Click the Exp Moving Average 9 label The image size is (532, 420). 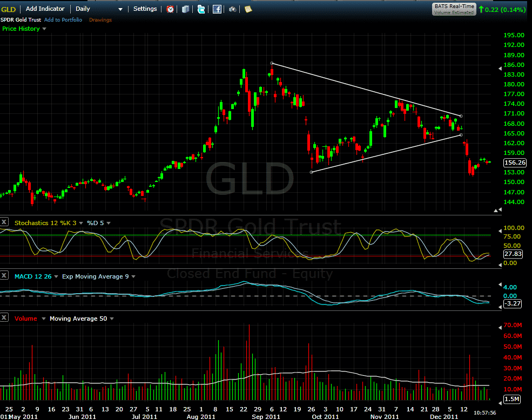[x=96, y=276]
